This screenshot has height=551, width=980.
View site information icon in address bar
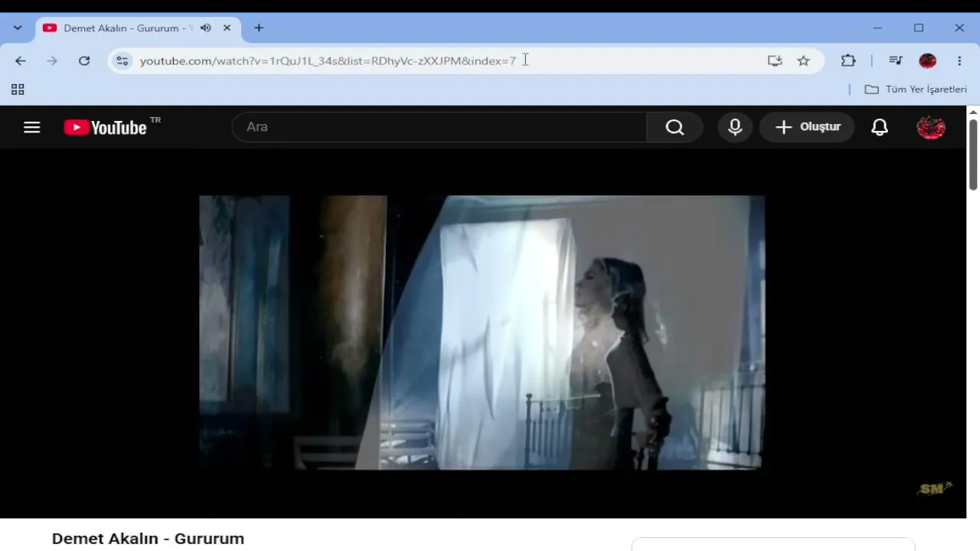pos(122,60)
